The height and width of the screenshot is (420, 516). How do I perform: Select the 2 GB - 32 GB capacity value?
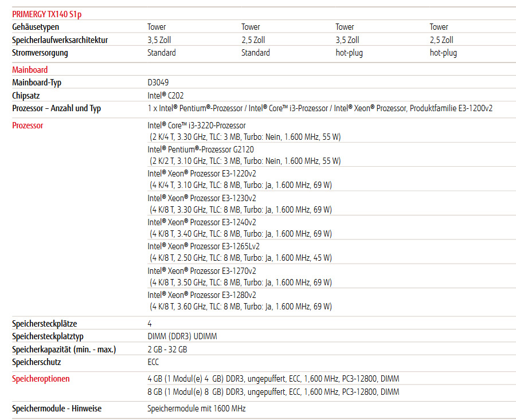(x=167, y=350)
